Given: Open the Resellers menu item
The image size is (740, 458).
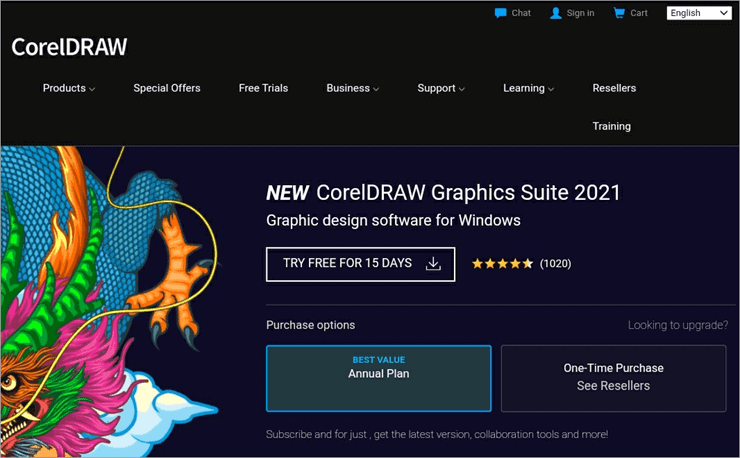Looking at the screenshot, I should coord(614,88).
